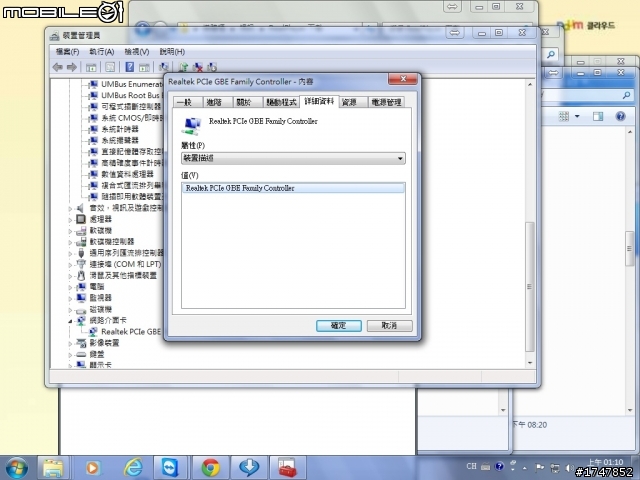This screenshot has width=640, height=480.
Task: Select the Realtek PCIe GBE value row
Action: coord(293,188)
